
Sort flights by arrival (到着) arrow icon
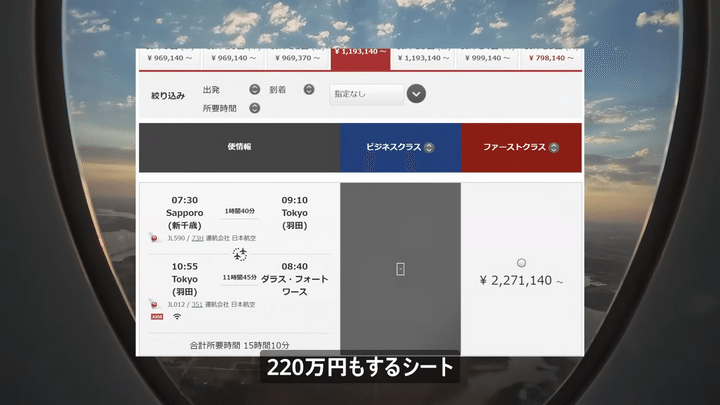[x=309, y=90]
